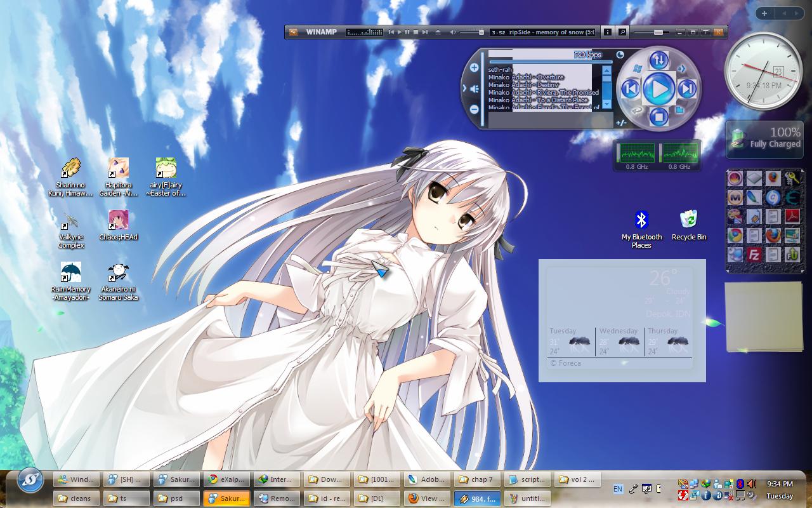Collapse the playlist with left chevron in gadget
The height and width of the screenshot is (508, 812).
(465, 89)
